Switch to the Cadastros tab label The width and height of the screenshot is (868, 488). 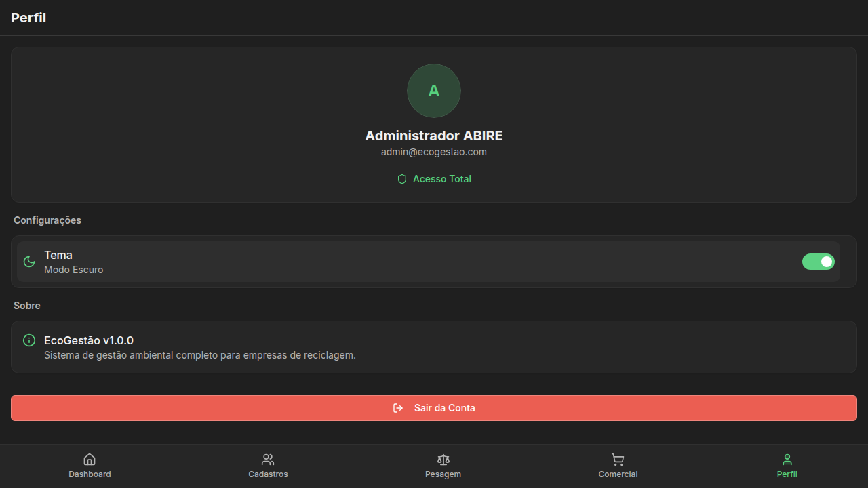coord(268,474)
